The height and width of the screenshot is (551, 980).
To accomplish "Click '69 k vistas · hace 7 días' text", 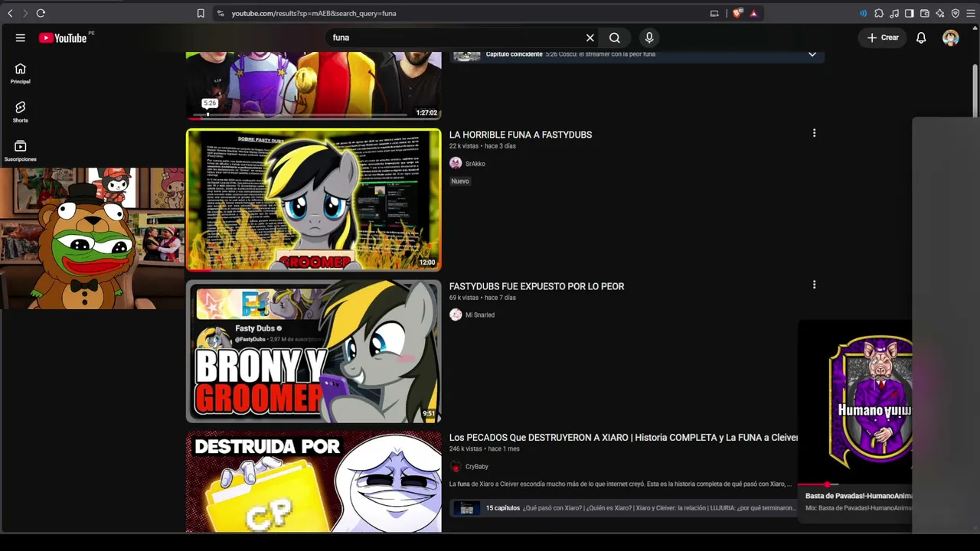I will tap(482, 298).
